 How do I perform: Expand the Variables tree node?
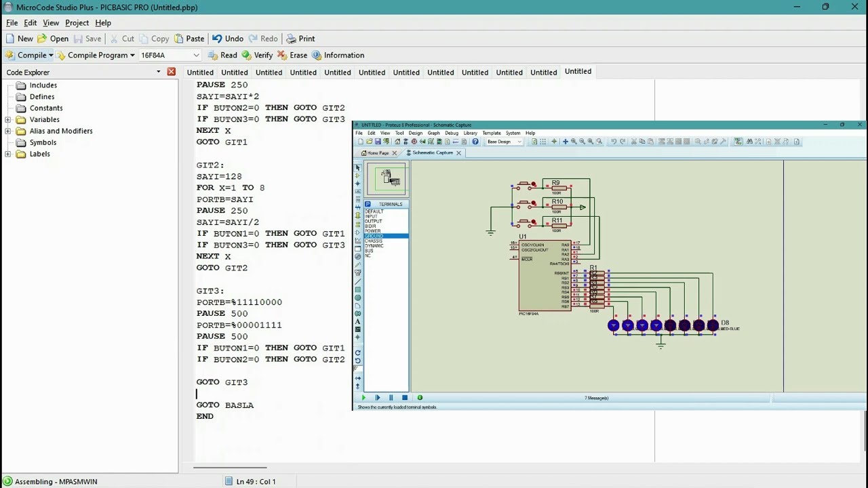tap(8, 120)
